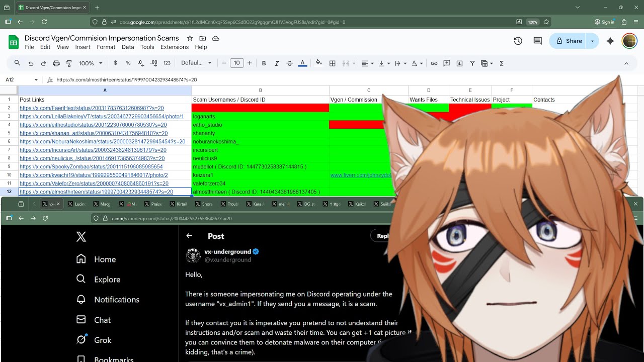Open the more number formats 123 menu
The width and height of the screenshot is (644, 362).
pyautogui.click(x=167, y=63)
